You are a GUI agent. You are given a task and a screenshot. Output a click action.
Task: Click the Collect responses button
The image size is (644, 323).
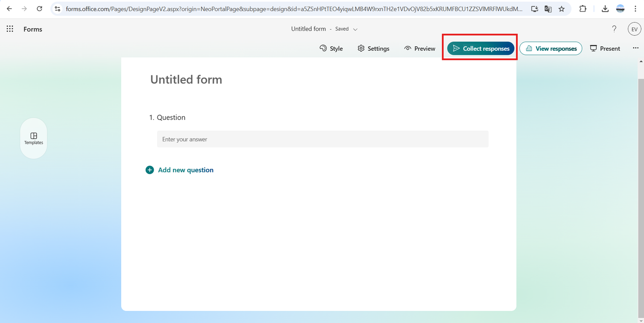[x=481, y=49]
